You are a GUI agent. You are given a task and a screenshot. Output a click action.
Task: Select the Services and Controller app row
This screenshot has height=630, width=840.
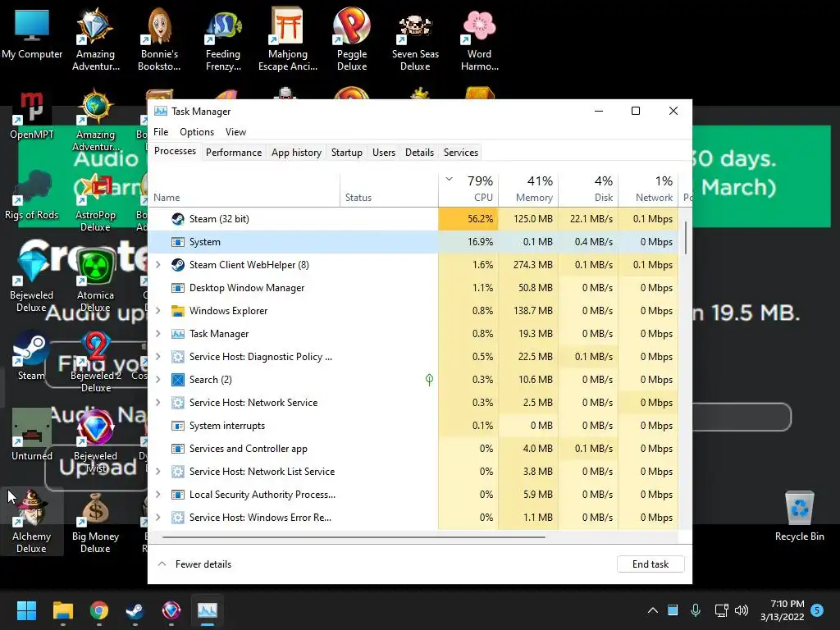click(x=413, y=449)
